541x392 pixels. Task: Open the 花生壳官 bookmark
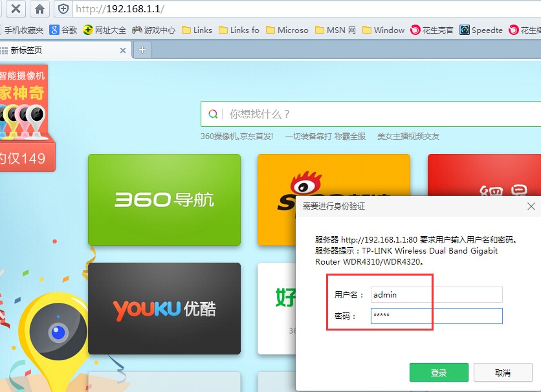pos(432,30)
